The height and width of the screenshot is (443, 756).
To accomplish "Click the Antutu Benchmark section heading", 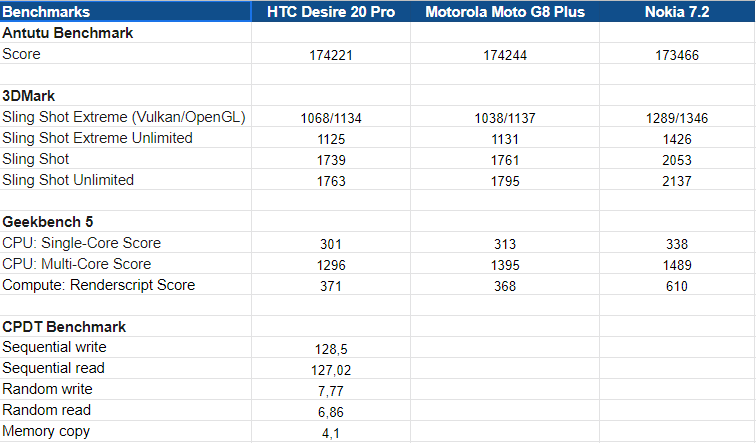I will 68,33.
